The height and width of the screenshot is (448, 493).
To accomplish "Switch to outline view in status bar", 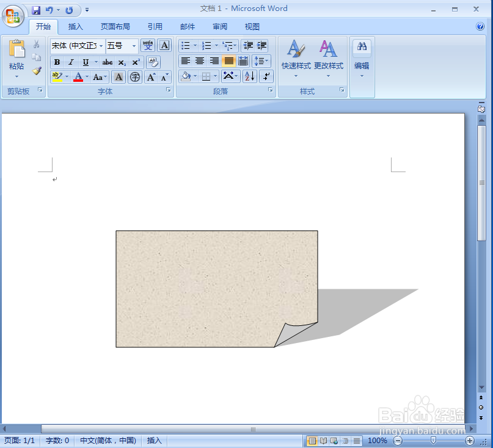I will (346, 441).
